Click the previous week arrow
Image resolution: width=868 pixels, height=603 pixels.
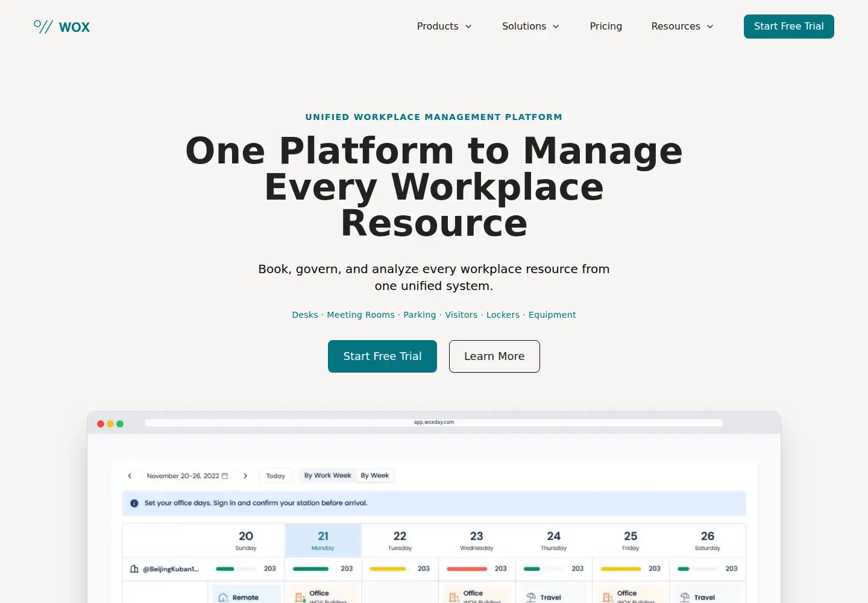point(130,476)
